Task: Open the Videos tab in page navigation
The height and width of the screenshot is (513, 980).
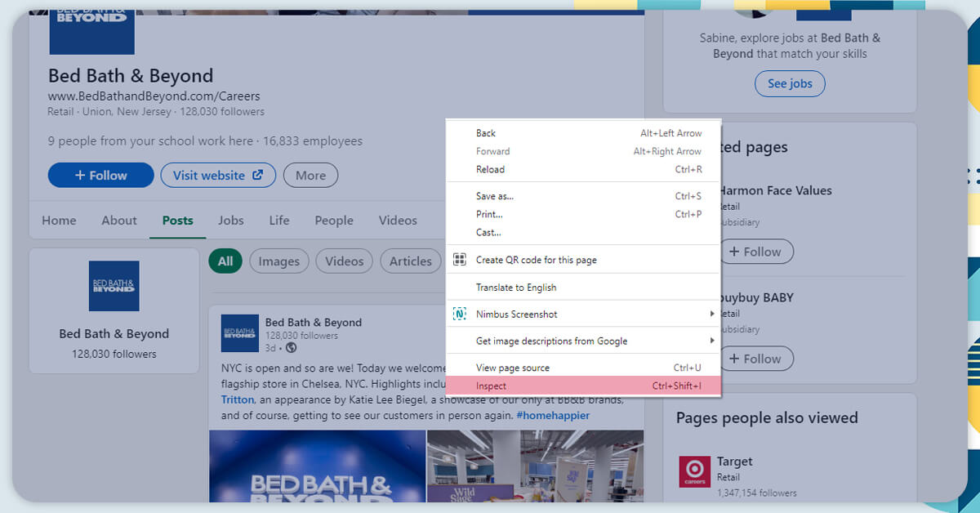Action: pyautogui.click(x=398, y=221)
